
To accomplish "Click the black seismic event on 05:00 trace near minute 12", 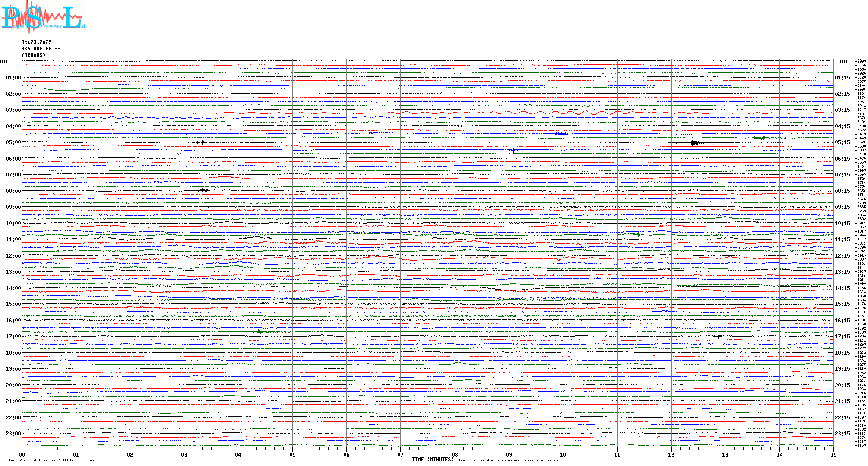I will coord(693,142).
